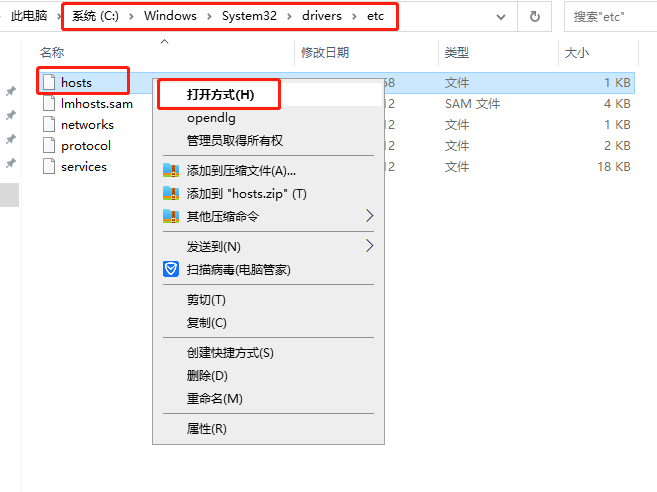
Task: Open the address bar history dropdown
Action: point(501,17)
